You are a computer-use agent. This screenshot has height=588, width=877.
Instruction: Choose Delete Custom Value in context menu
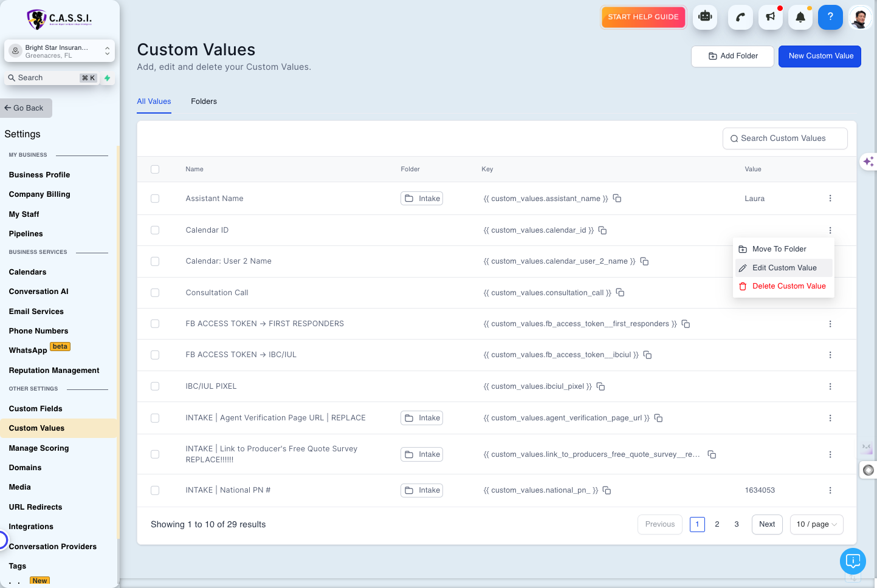click(x=783, y=286)
